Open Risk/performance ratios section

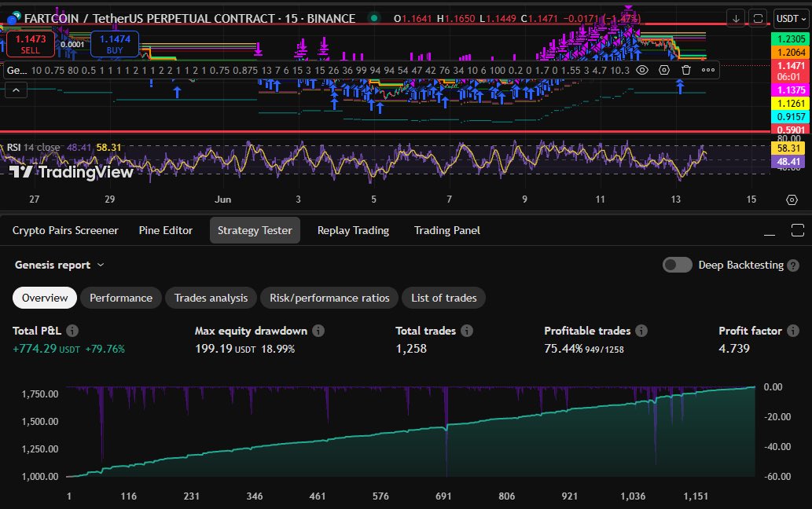point(329,298)
